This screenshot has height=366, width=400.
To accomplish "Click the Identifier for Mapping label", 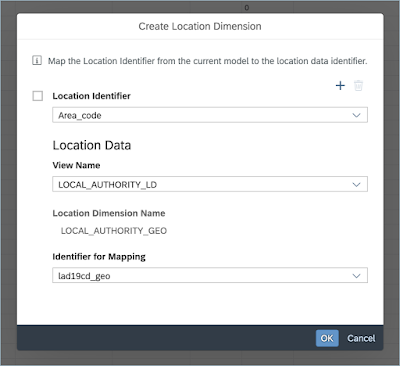I will [x=99, y=257].
